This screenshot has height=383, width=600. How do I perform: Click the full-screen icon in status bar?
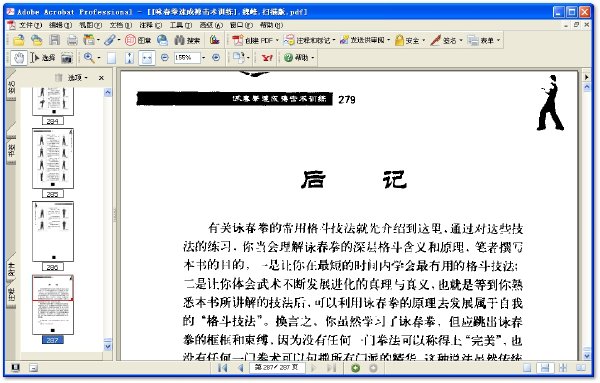pos(15,368)
